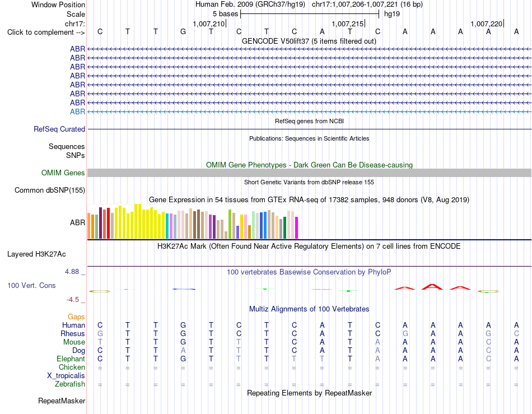Click the Scale label
The height and width of the screenshot is (414, 532).
coord(76,14)
